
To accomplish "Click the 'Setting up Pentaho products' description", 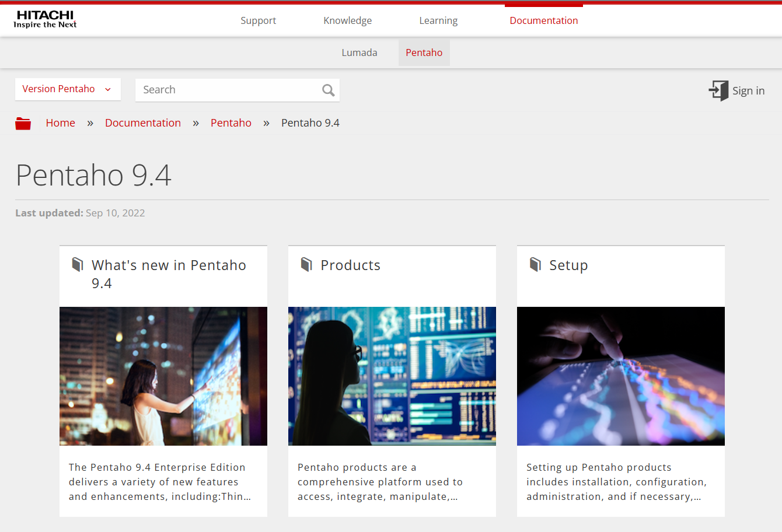I will click(x=616, y=482).
